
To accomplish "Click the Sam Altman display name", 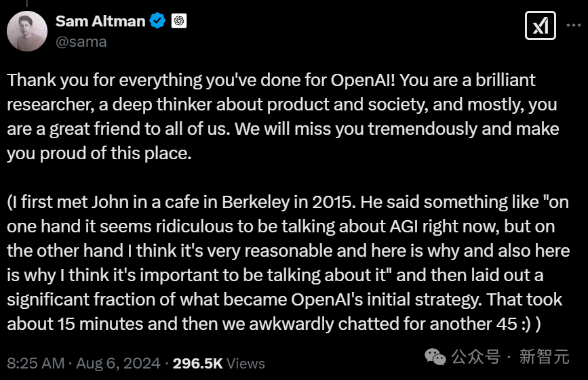I will 100,22.
